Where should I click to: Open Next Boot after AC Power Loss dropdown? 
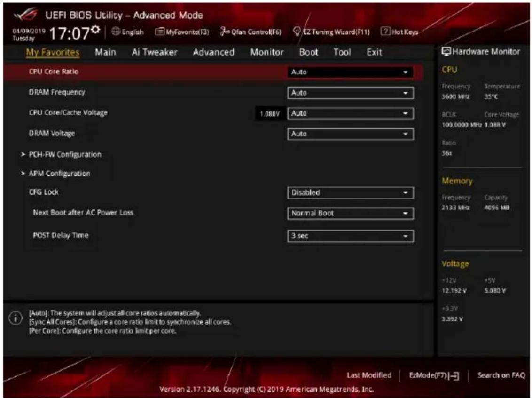click(x=350, y=213)
